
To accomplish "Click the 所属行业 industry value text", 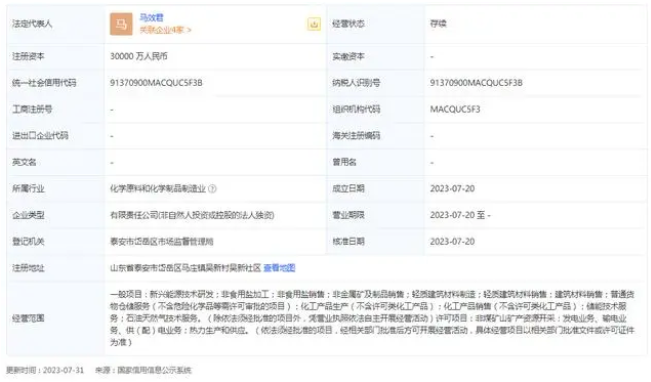I will click(x=158, y=189).
